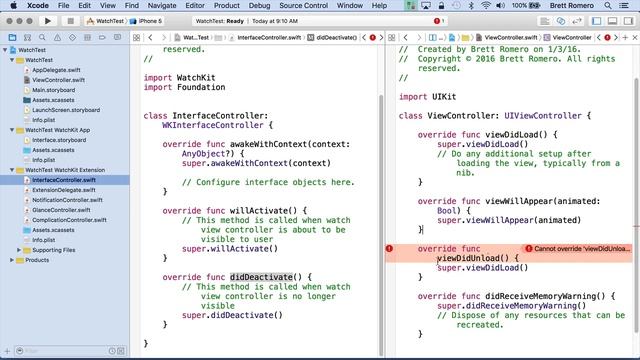Screen dimensions: 640x360
Task: Stop the running scheme
Action: [x=70, y=21]
